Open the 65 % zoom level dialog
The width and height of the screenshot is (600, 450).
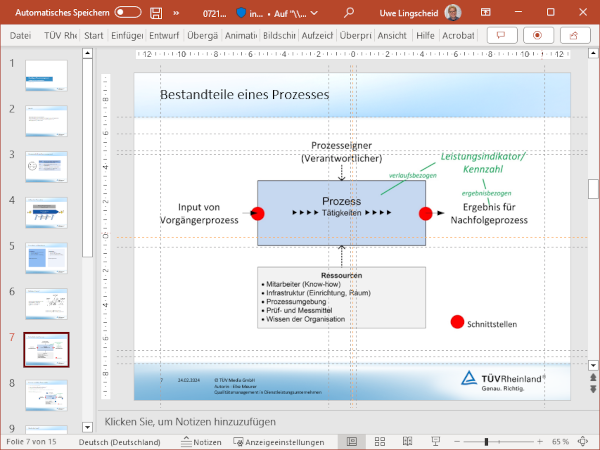point(562,441)
